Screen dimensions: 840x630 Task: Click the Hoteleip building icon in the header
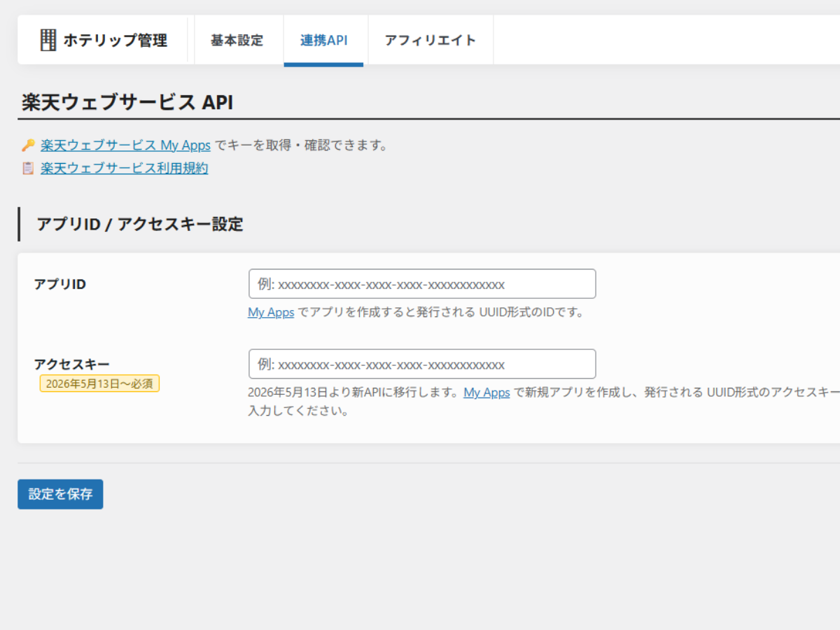[x=48, y=40]
